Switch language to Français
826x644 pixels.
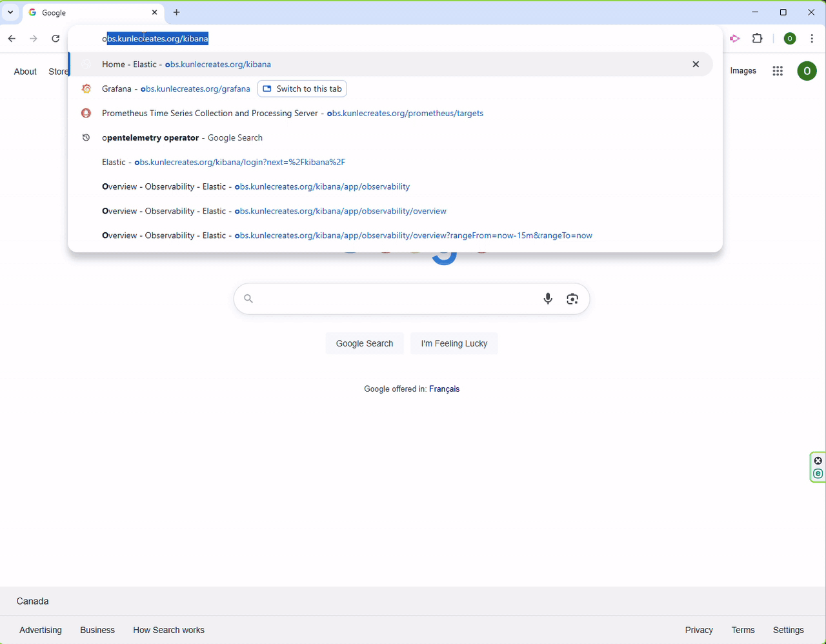(444, 389)
